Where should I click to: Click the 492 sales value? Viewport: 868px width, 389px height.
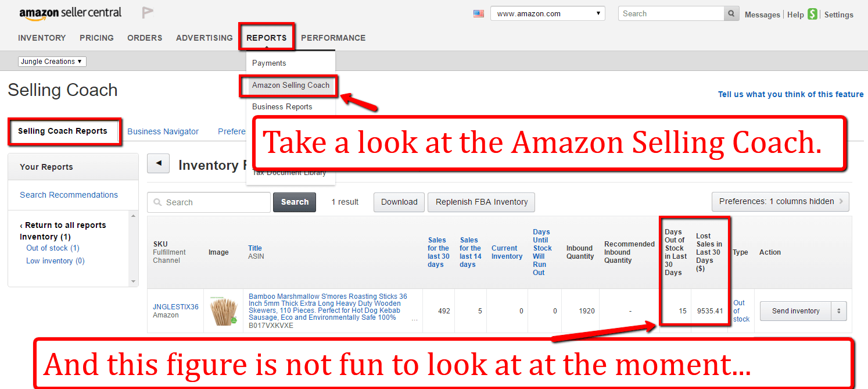point(444,311)
